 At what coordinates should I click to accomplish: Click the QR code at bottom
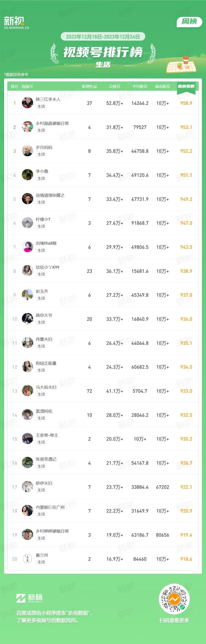(174, 599)
